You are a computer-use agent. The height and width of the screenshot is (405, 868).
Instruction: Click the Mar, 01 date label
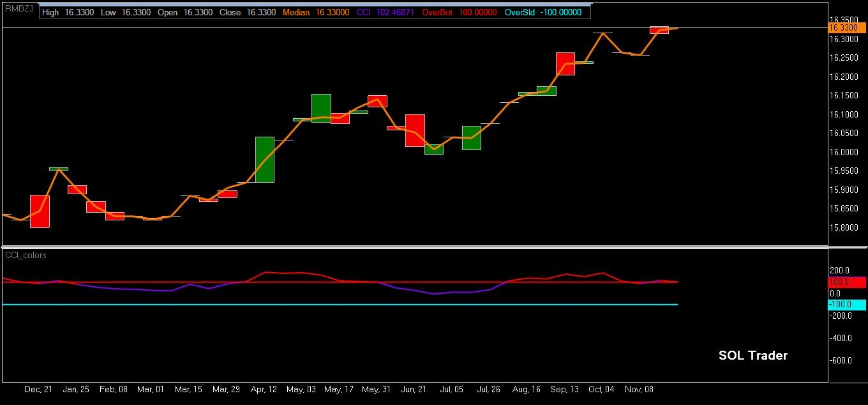point(151,389)
